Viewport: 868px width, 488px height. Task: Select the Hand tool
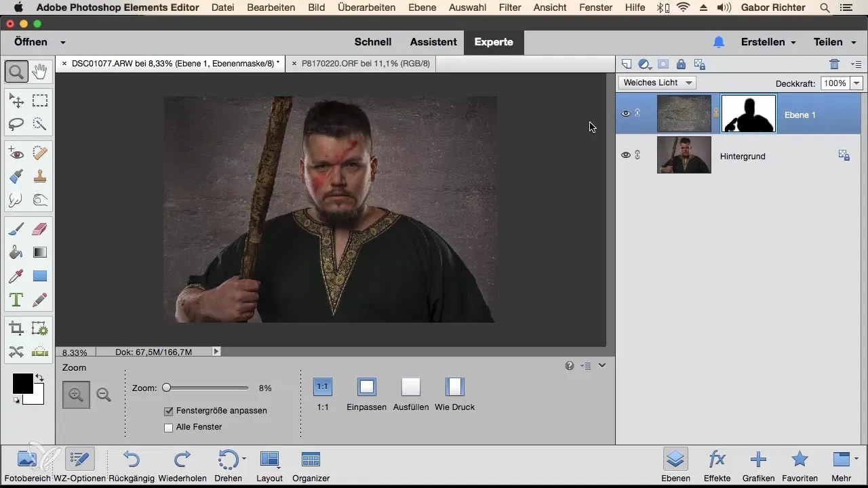(x=40, y=71)
